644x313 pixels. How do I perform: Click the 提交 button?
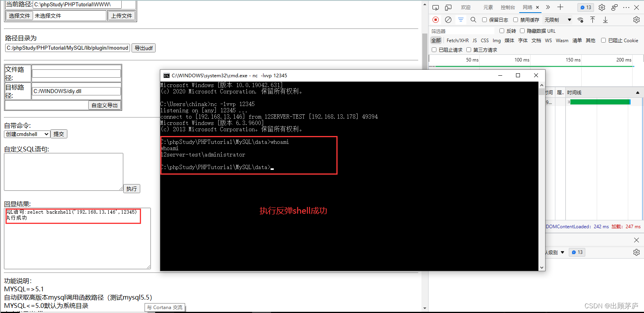[x=59, y=134]
